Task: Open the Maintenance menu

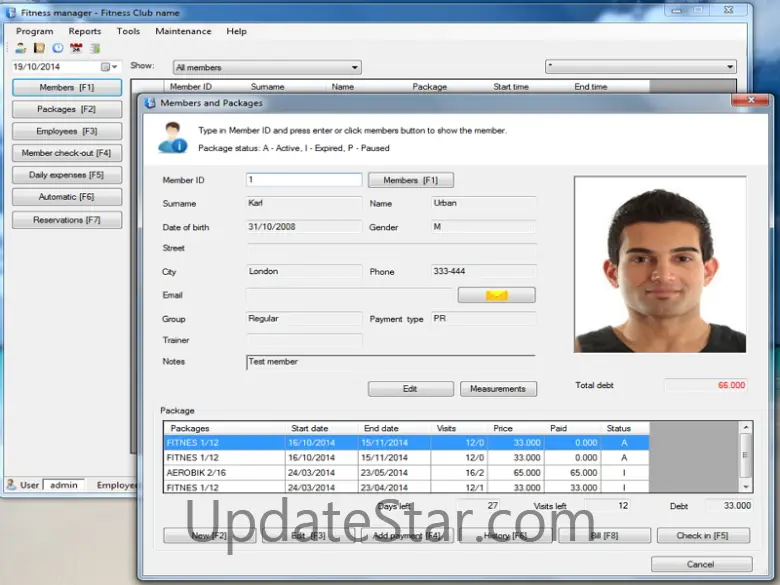Action: 183,31
